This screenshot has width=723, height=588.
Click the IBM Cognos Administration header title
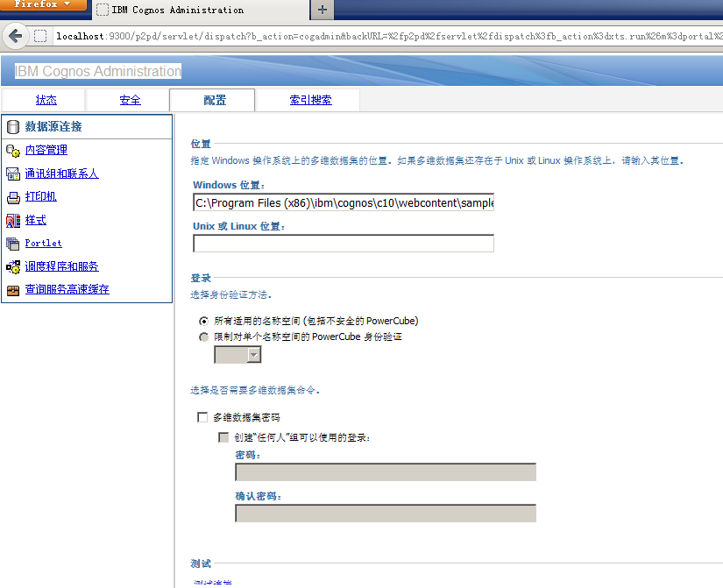click(98, 72)
